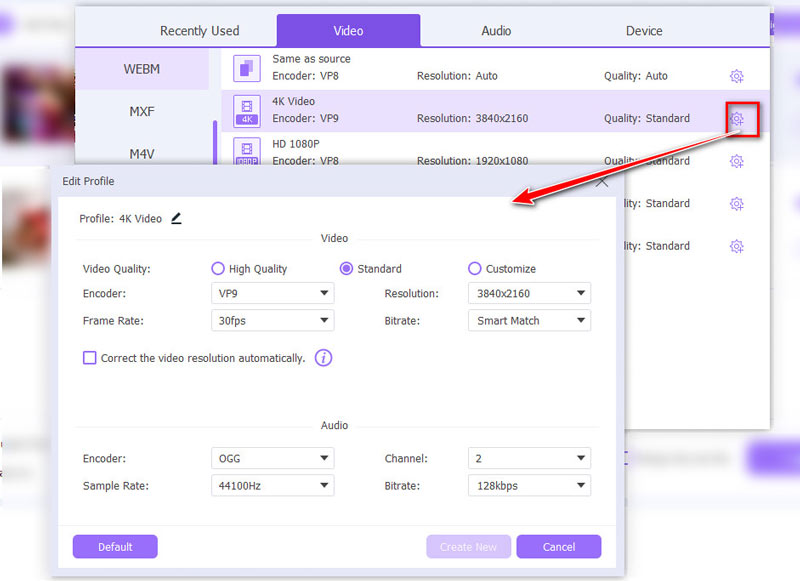
Task: Open settings gear for 4K Video profile
Action: coord(736,119)
